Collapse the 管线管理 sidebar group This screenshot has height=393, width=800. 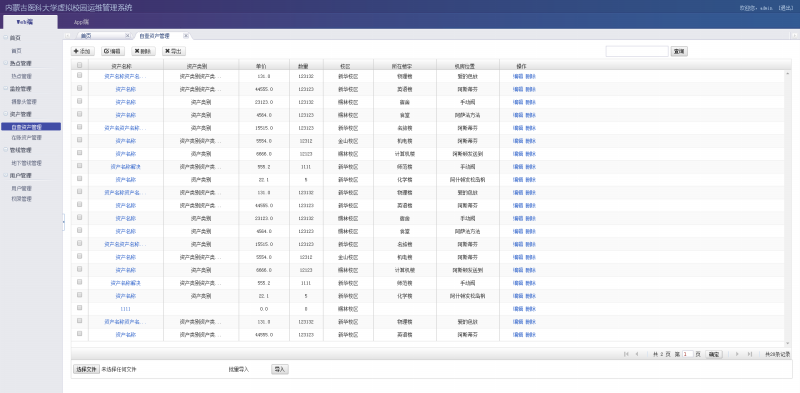coord(6,150)
